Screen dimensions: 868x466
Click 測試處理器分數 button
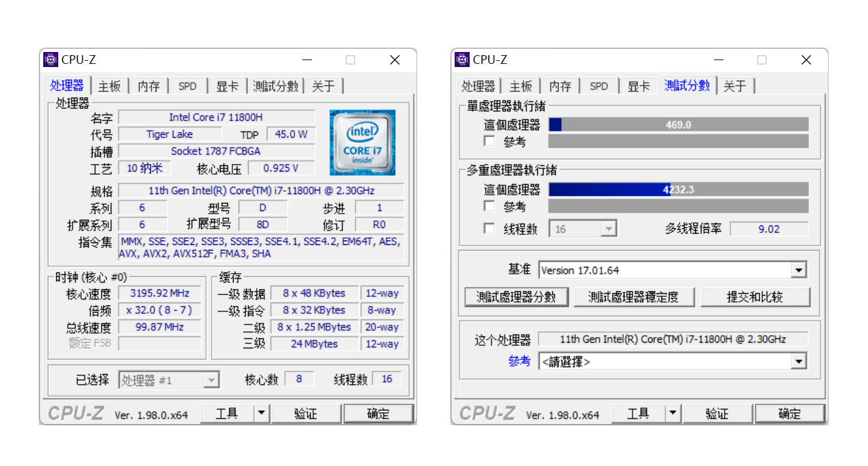pyautogui.click(x=516, y=297)
